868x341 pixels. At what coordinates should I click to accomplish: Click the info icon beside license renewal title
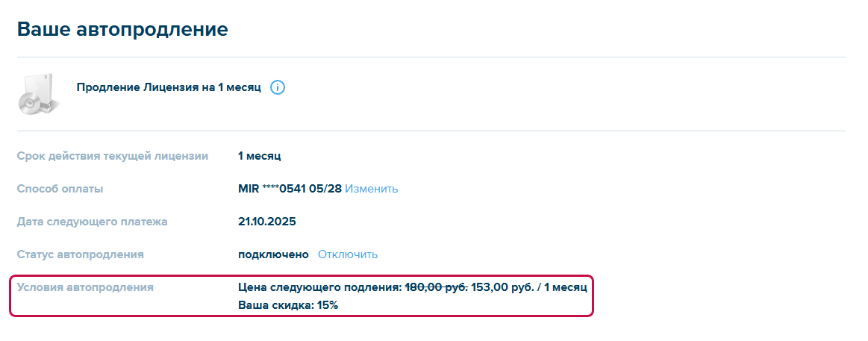tap(278, 87)
